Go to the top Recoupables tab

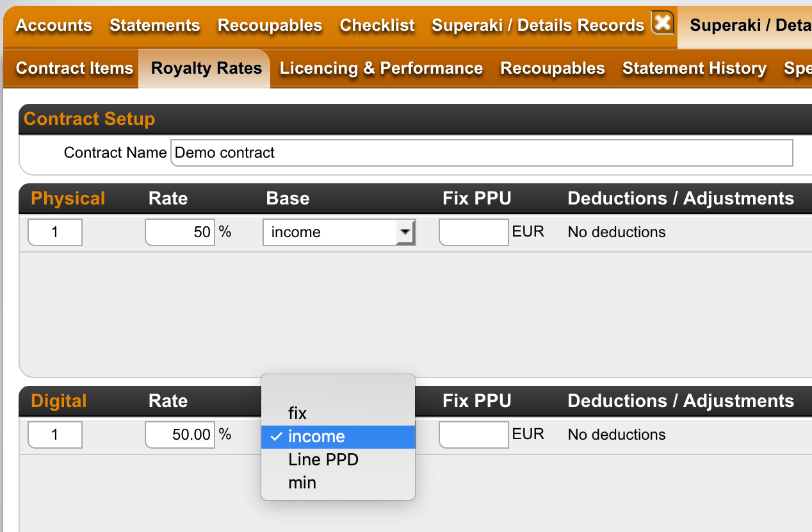270,26
